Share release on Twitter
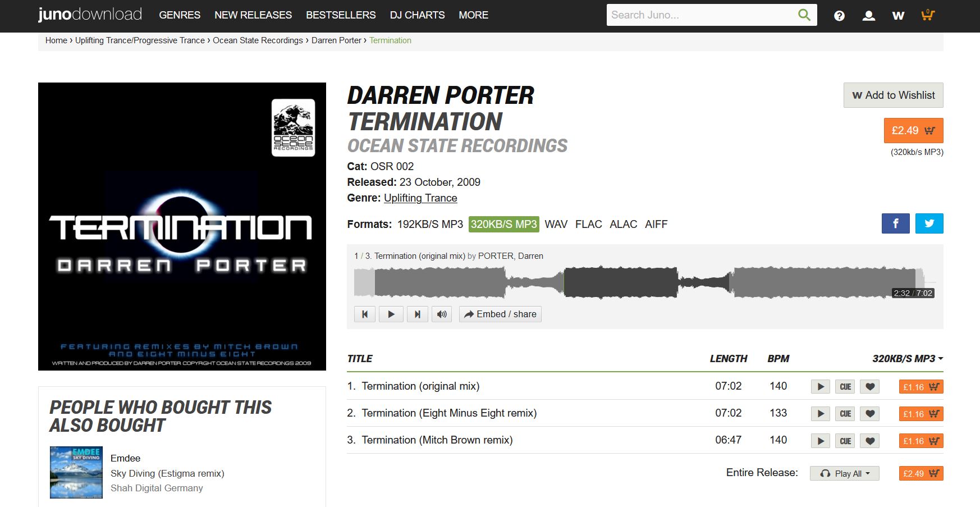The height and width of the screenshot is (507, 980). 929,223
